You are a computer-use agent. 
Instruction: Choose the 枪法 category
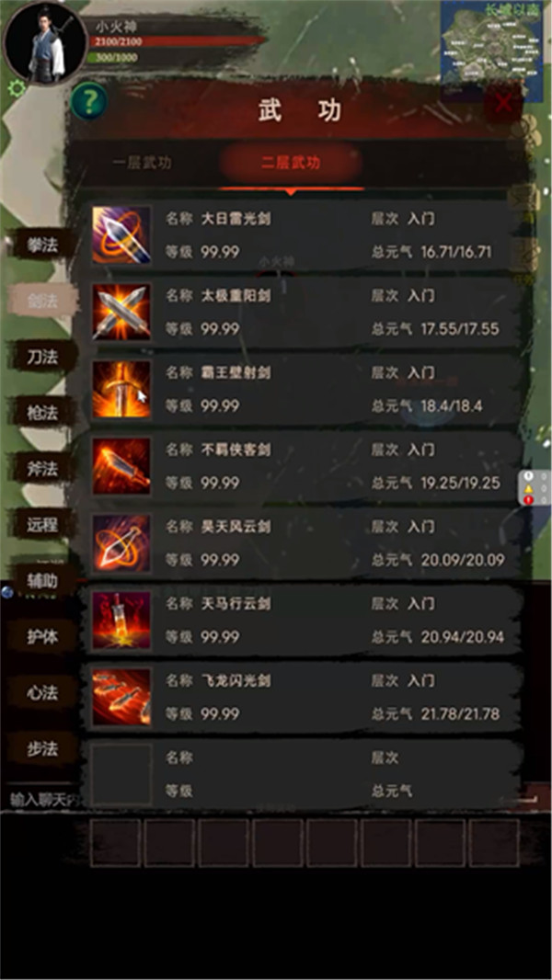click(42, 413)
